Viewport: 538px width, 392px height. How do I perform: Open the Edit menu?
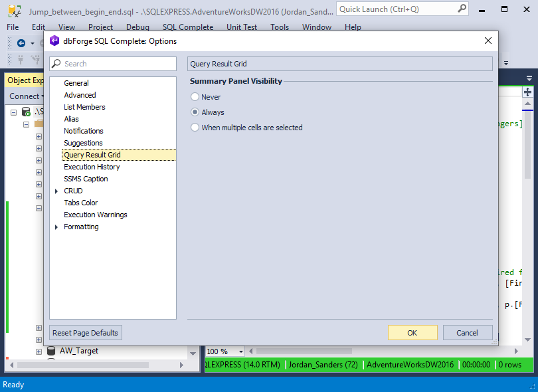(x=39, y=27)
